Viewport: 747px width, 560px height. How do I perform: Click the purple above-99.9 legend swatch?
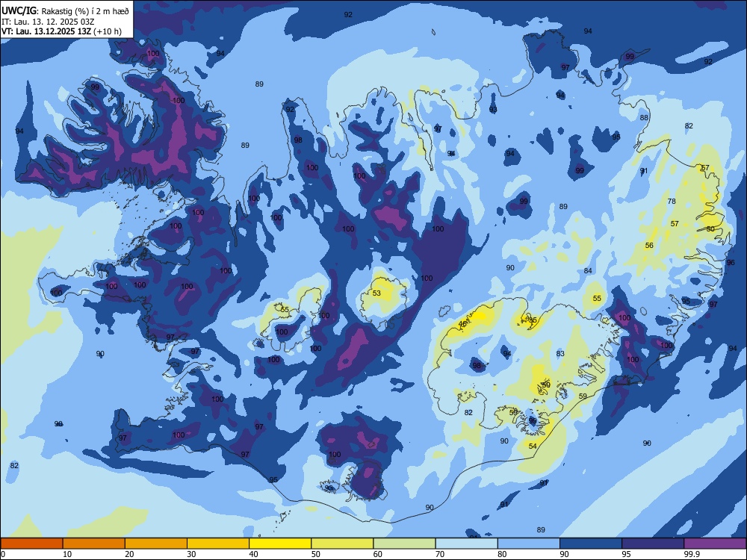[715, 544]
